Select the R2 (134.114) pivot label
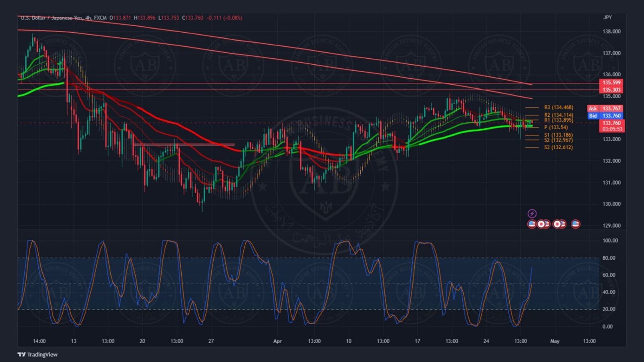 [x=559, y=115]
